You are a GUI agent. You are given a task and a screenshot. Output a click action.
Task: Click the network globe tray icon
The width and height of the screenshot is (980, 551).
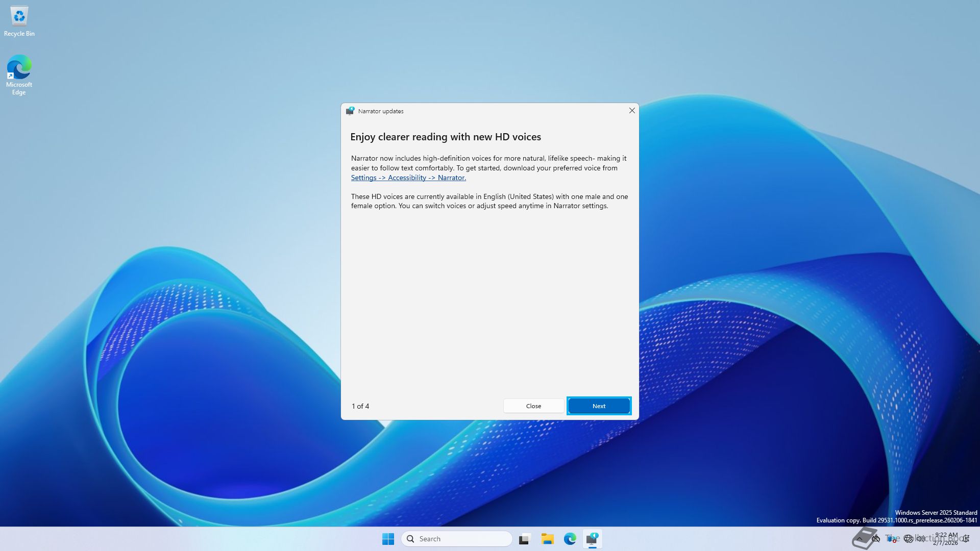(908, 539)
